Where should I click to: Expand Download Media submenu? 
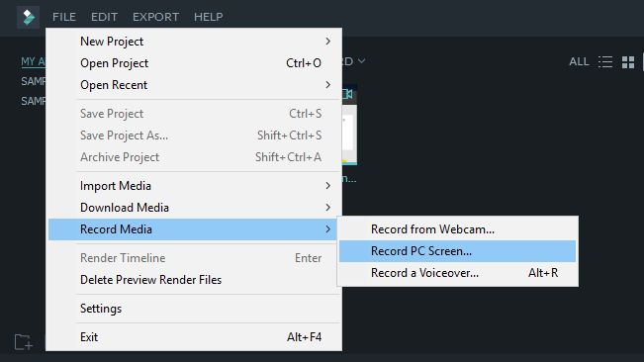[194, 208]
